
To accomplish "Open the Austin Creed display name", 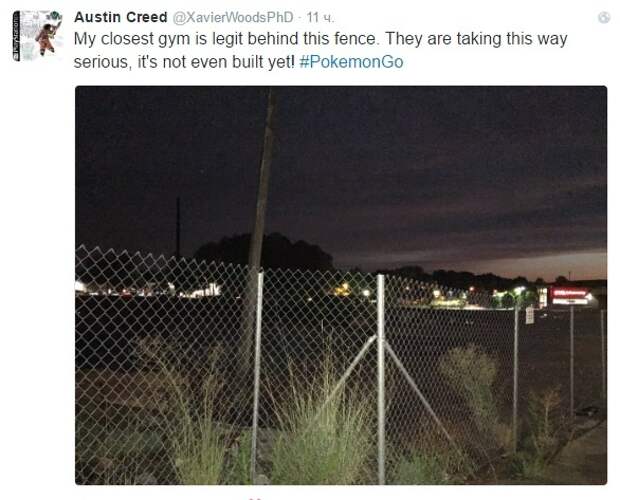I will pyautogui.click(x=121, y=17).
